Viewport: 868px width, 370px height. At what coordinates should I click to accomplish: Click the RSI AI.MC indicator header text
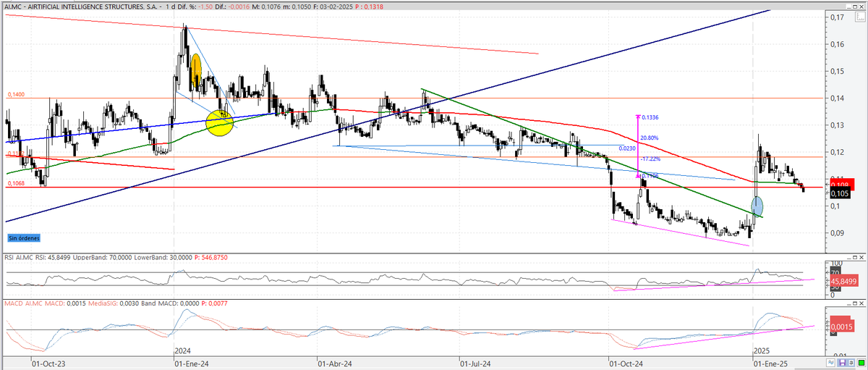click(x=20, y=257)
